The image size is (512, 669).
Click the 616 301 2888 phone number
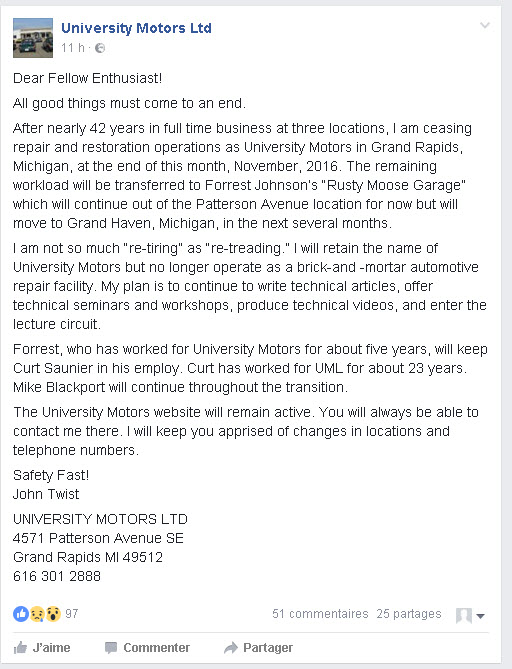[57, 576]
